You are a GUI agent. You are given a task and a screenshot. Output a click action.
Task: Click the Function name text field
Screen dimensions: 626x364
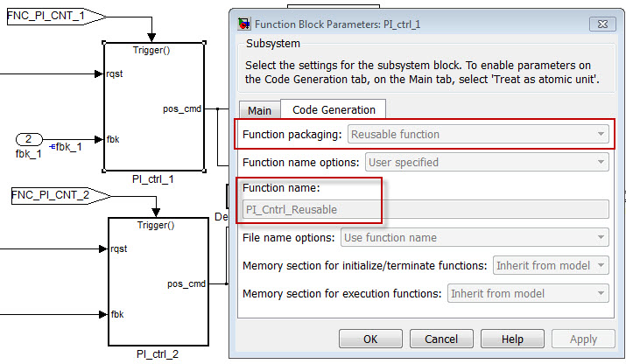click(424, 209)
